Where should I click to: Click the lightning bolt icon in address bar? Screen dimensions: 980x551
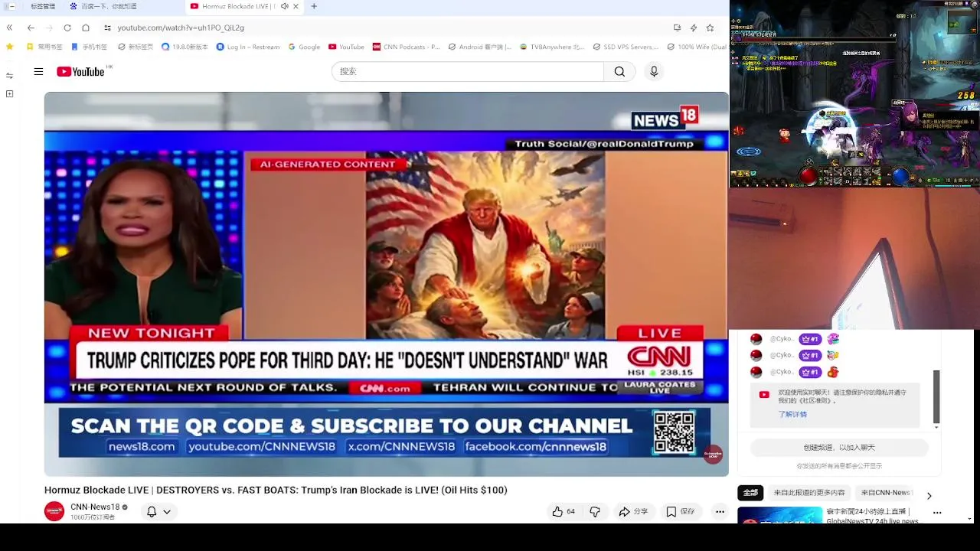tap(694, 28)
